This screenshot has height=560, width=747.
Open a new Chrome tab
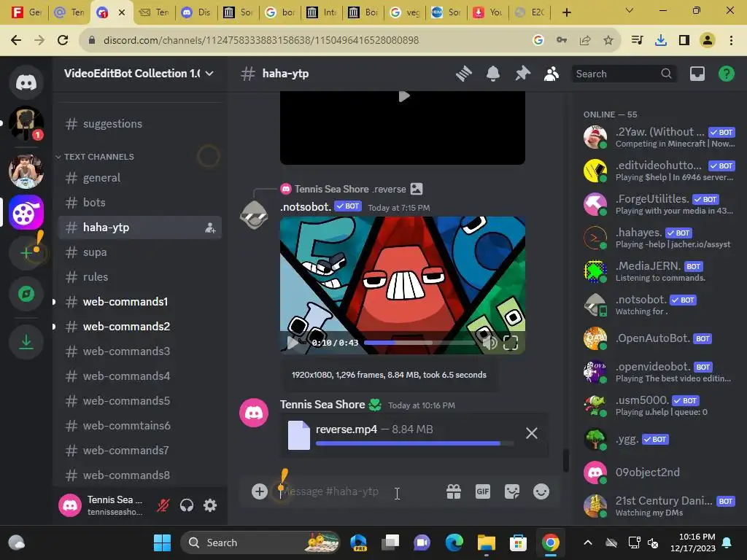click(566, 12)
